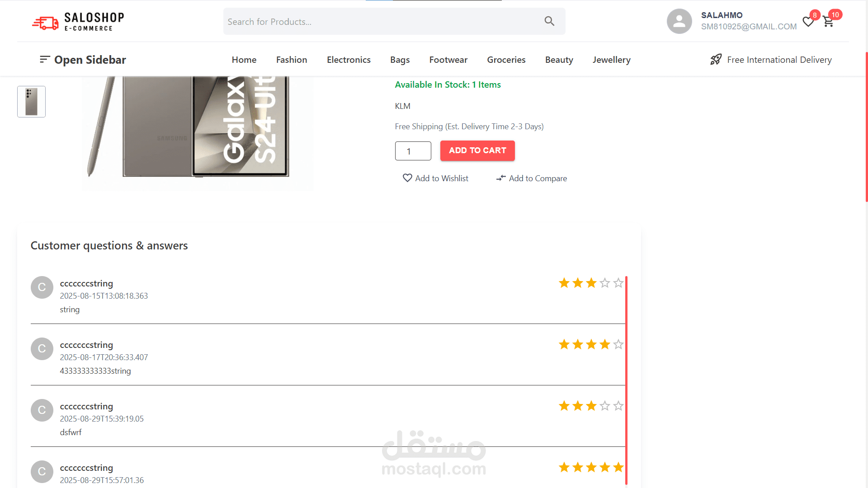The width and height of the screenshot is (868, 488).
Task: Focus the Search for Products field
Action: point(380,22)
